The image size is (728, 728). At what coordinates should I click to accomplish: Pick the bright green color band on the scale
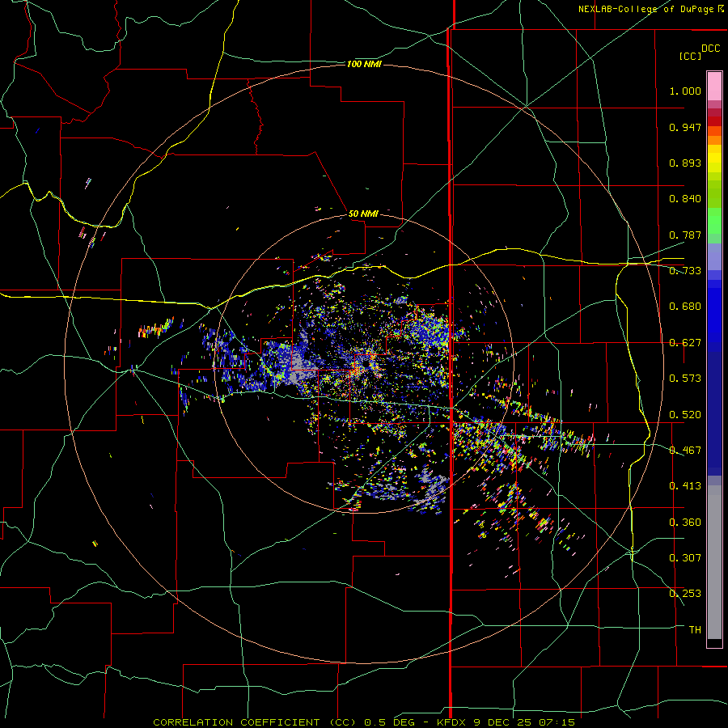[x=714, y=221]
